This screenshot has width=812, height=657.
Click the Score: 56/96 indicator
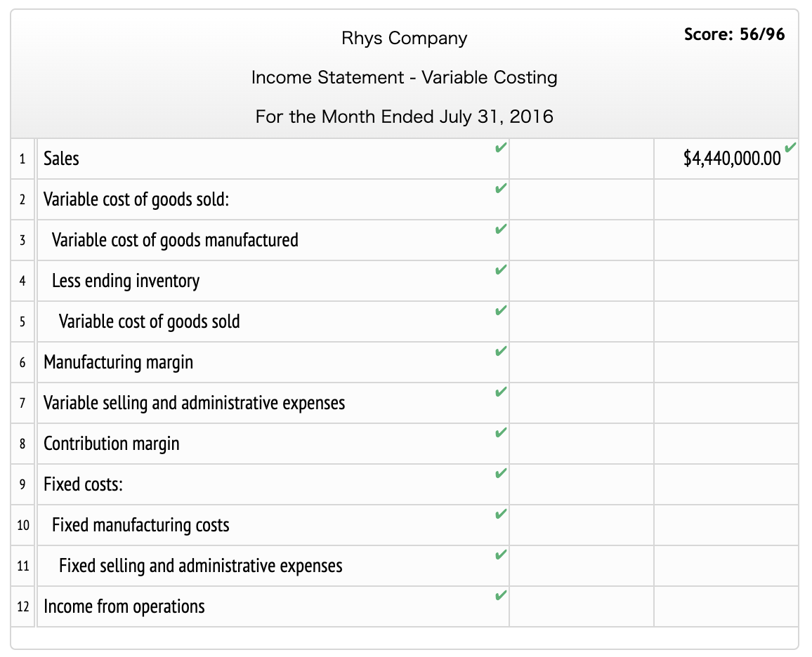pyautogui.click(x=735, y=34)
